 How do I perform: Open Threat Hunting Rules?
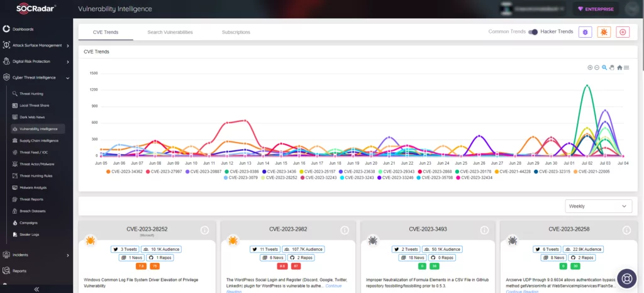36,175
